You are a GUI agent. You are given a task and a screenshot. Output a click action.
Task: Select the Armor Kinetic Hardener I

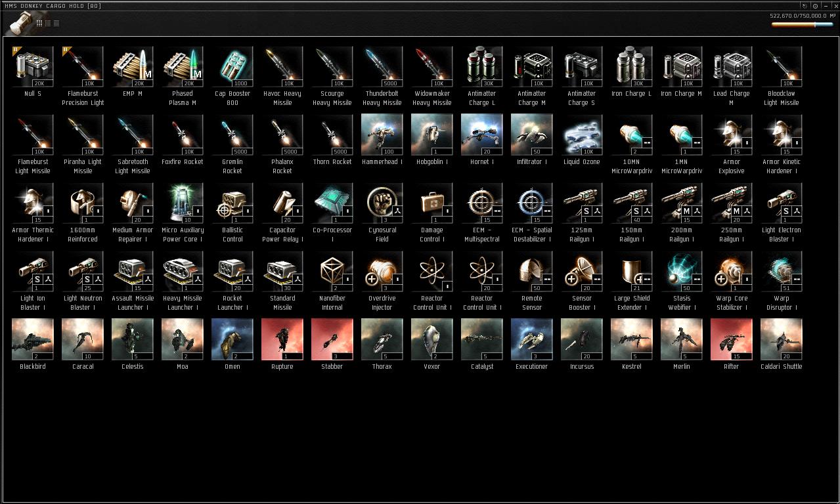click(x=782, y=135)
